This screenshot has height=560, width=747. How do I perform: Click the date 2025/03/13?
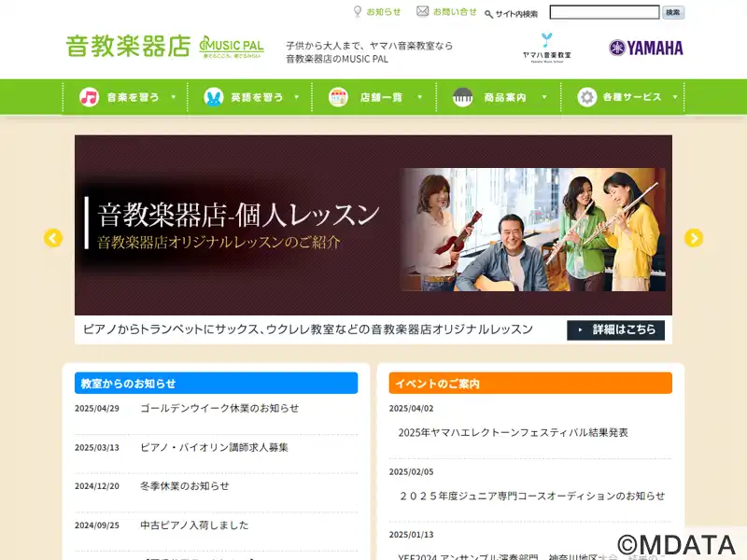click(x=97, y=448)
